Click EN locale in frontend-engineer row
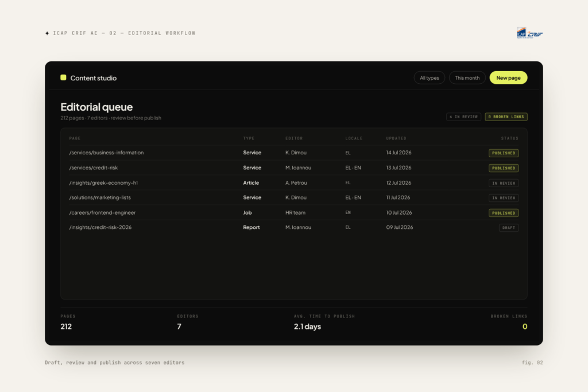Screen dimensions: 588x392 [x=348, y=212]
